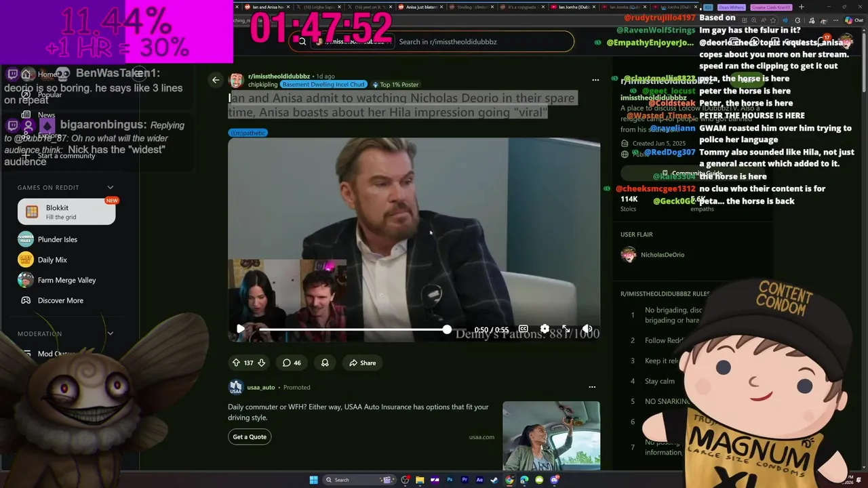The width and height of the screenshot is (868, 488).
Task: Open video settings gear
Action: [x=545, y=329]
